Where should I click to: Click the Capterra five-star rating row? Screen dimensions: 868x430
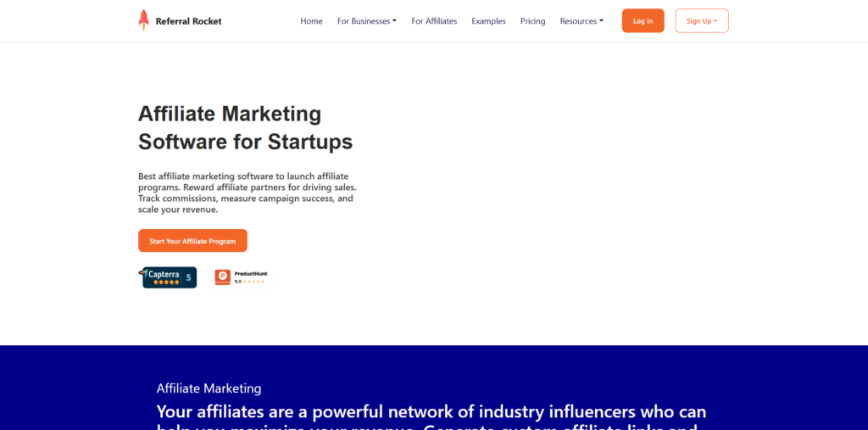[166, 282]
